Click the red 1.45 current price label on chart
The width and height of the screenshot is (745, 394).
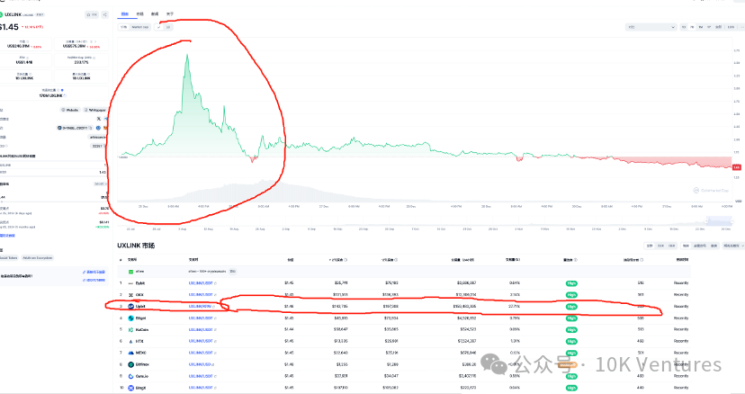(736, 167)
